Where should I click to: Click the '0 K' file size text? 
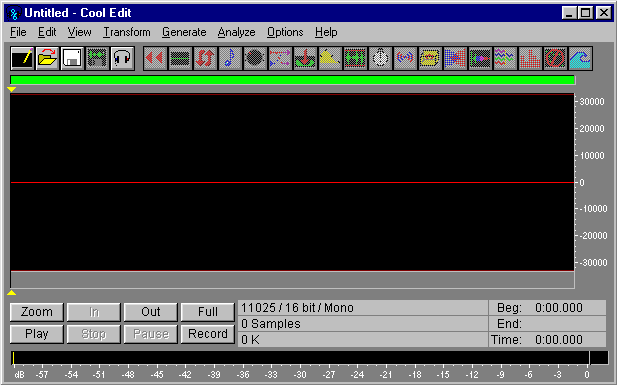(x=250, y=340)
